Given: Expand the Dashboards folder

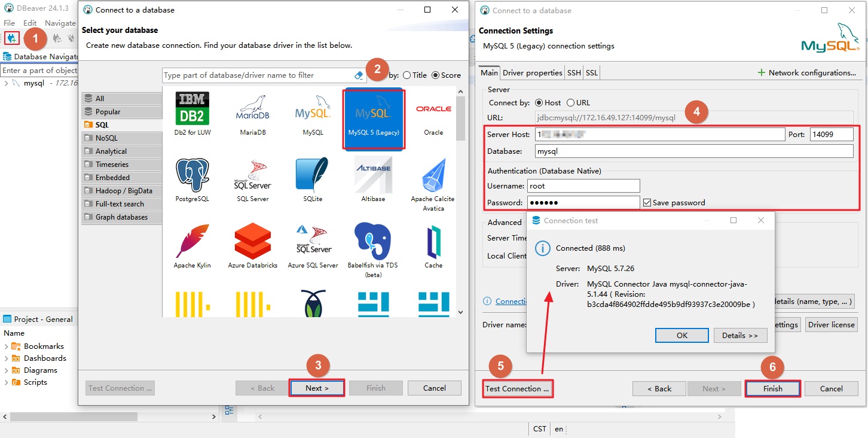Looking at the screenshot, I should [6, 358].
